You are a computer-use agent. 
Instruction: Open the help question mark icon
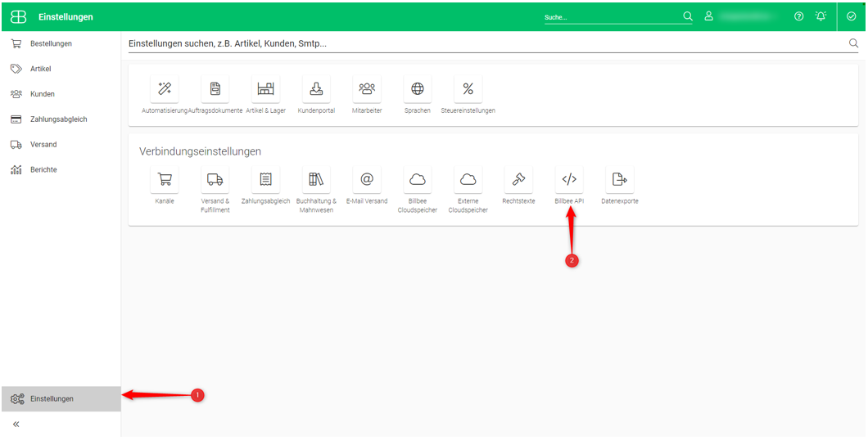798,16
